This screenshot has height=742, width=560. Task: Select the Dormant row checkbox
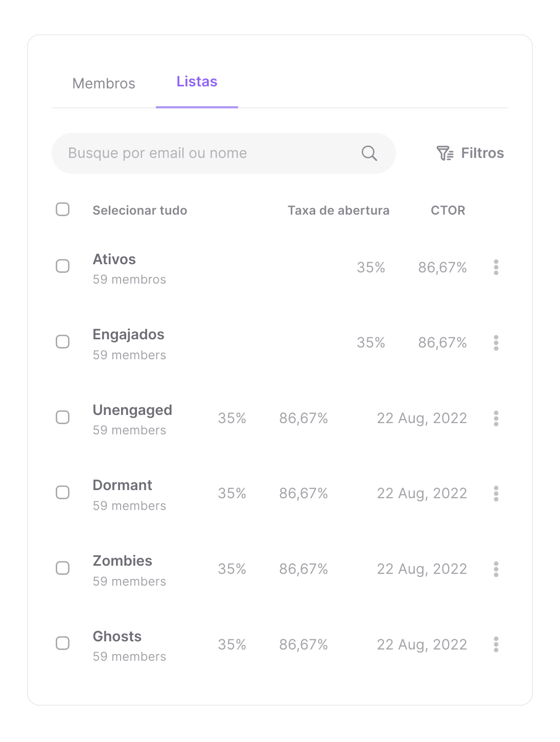pos(63,492)
